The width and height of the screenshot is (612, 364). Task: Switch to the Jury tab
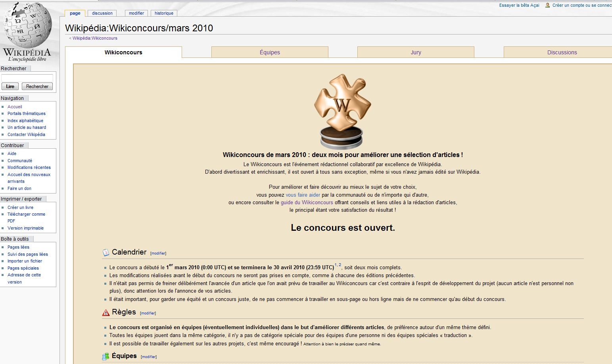click(x=416, y=52)
